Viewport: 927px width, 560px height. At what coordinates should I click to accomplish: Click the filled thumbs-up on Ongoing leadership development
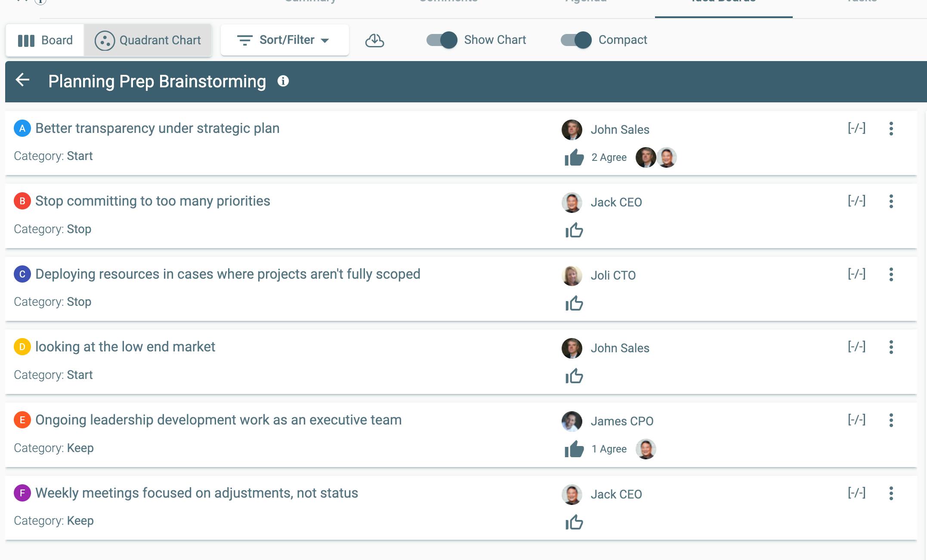574,449
